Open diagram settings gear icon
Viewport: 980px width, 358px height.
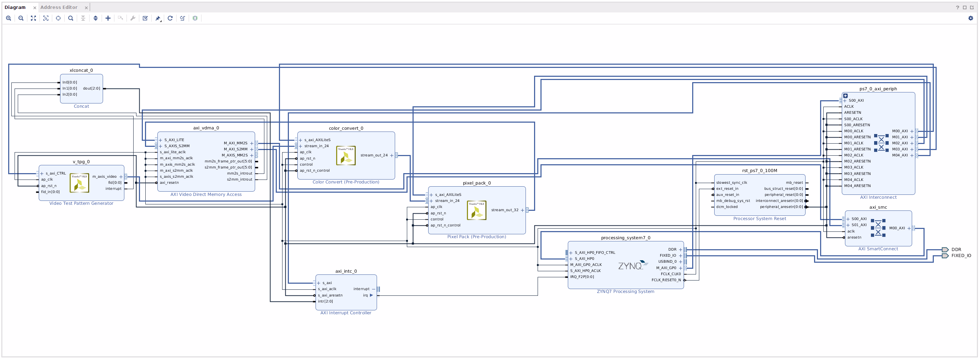coord(970,18)
